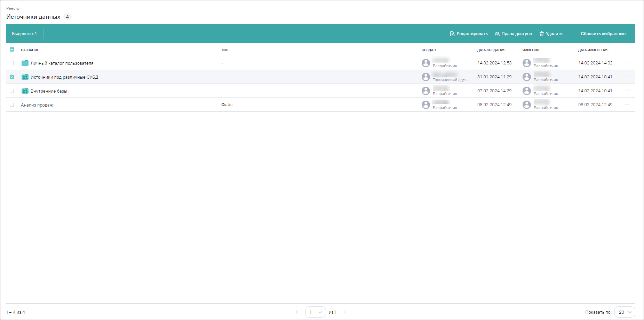The width and height of the screenshot is (644, 320).
Task: Uncheck the Источники под различные СУБД checkbox
Action: (12, 77)
